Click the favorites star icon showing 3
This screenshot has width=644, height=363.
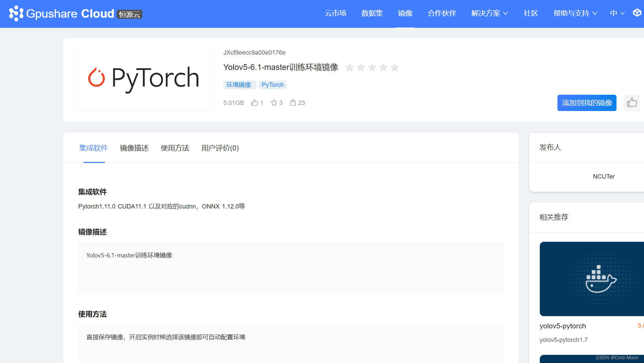(x=274, y=103)
